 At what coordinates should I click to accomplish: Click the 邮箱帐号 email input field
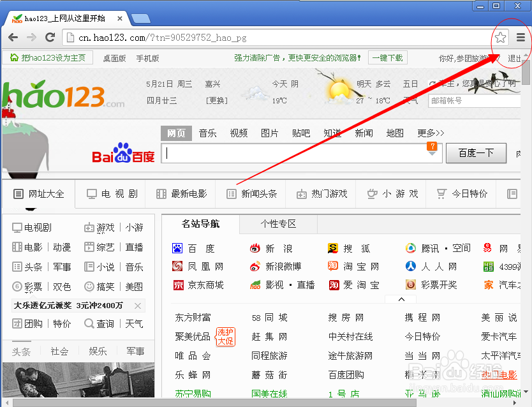pyautogui.click(x=475, y=101)
